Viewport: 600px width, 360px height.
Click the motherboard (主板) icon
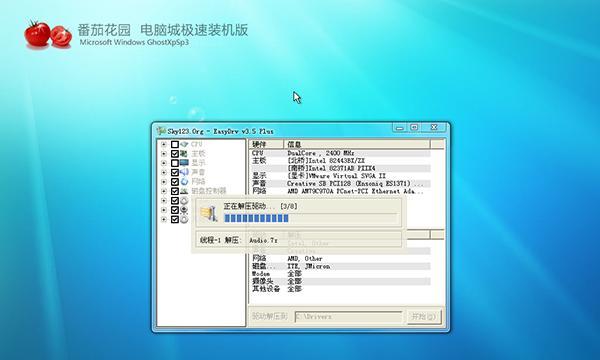coord(184,153)
